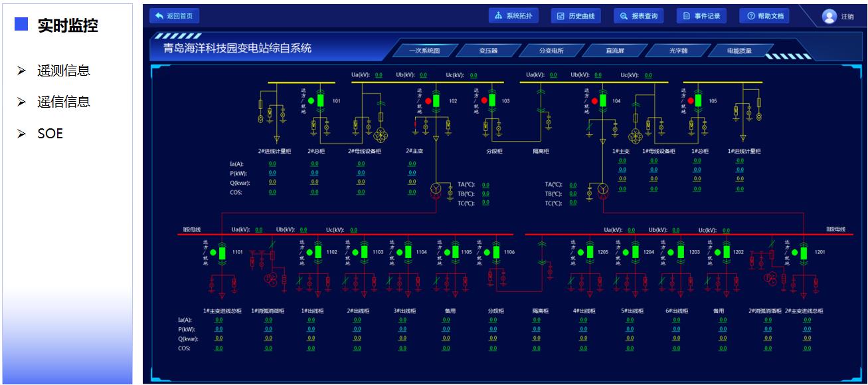Click green indicator beside breaker 1101
Screen dimensions: 868x385
(213, 252)
